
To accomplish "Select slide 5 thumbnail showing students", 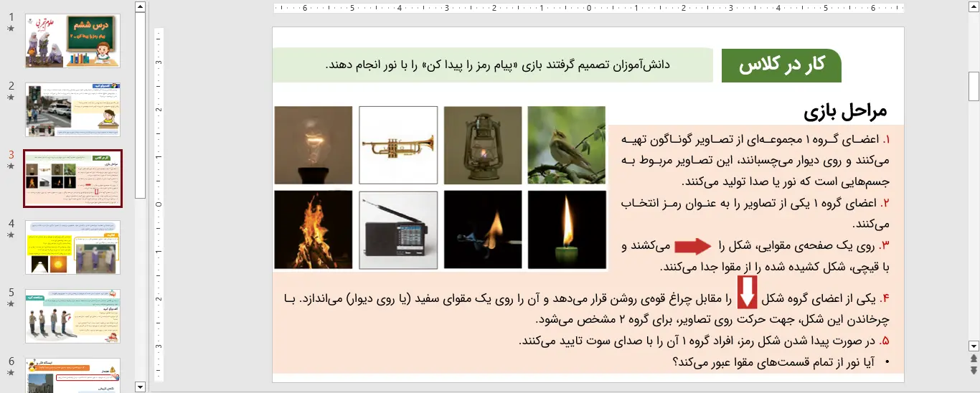I will [72, 316].
